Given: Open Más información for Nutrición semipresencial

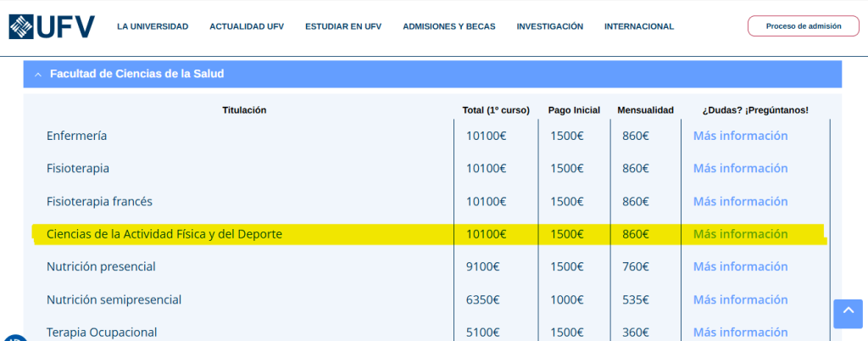Looking at the screenshot, I should pyautogui.click(x=740, y=300).
